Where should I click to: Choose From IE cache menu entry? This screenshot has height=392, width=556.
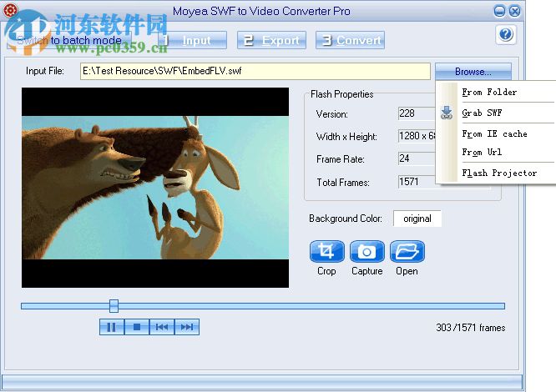494,133
